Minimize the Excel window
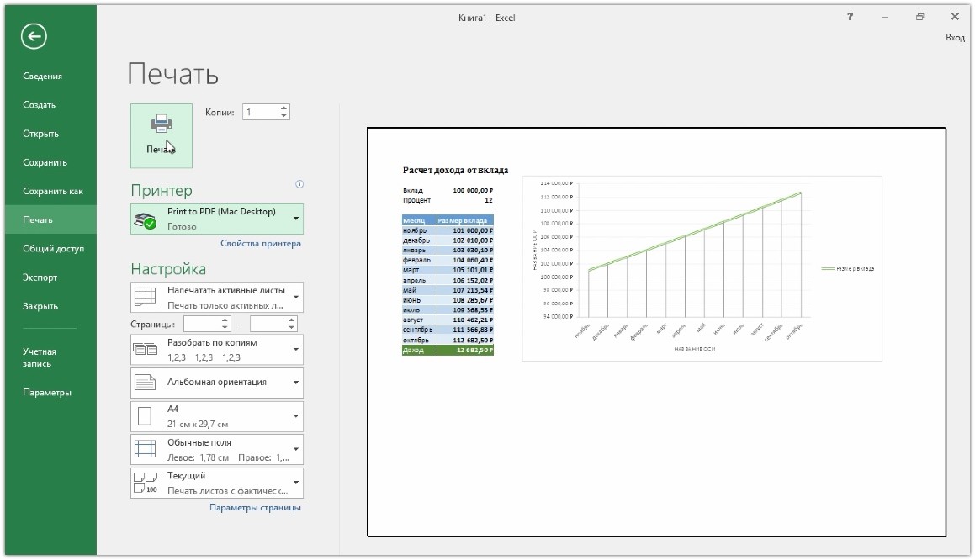The height and width of the screenshot is (560, 975). pos(885,18)
